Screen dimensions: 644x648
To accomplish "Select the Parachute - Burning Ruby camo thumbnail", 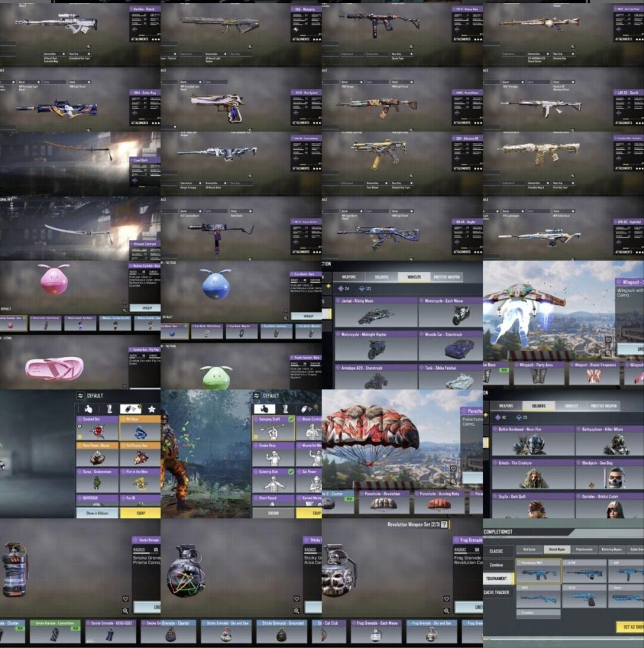I will pos(439,501).
